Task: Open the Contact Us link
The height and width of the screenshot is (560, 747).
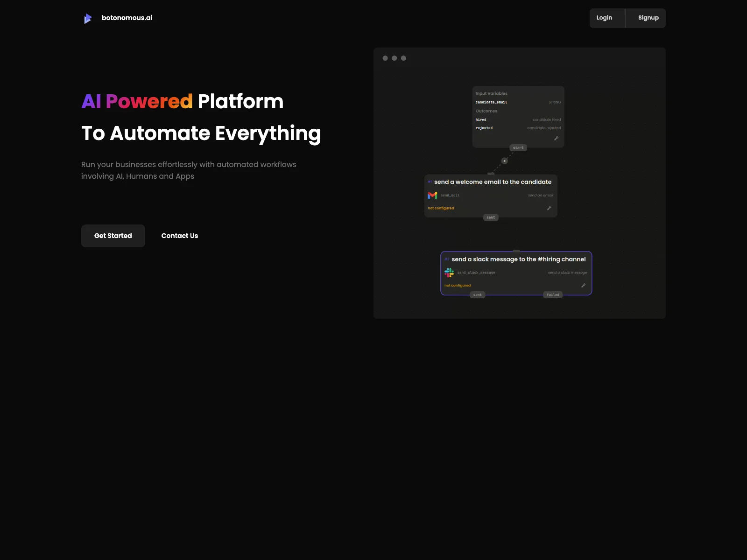Action: (180, 236)
